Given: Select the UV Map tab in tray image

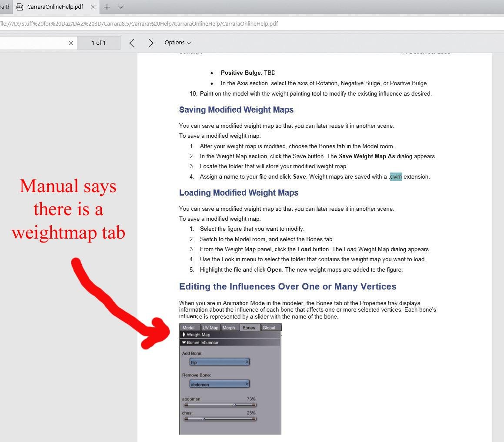Looking at the screenshot, I should tap(210, 328).
